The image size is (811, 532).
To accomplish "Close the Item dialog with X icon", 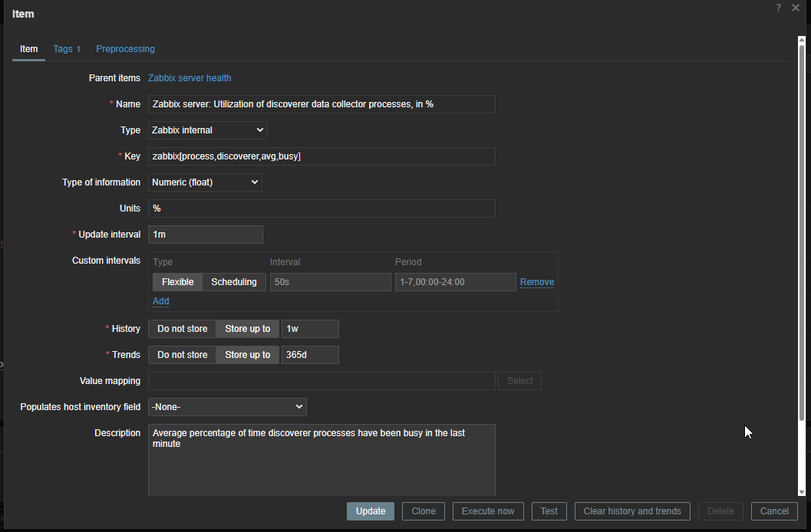I will 796,8.
